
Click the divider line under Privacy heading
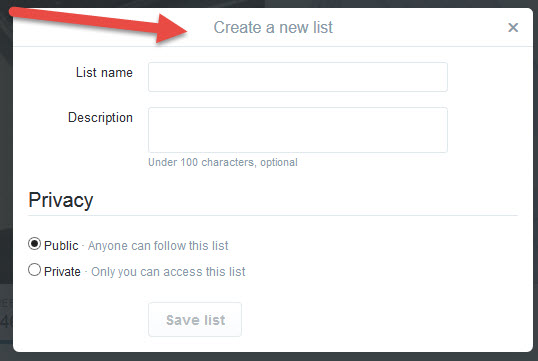click(x=272, y=216)
